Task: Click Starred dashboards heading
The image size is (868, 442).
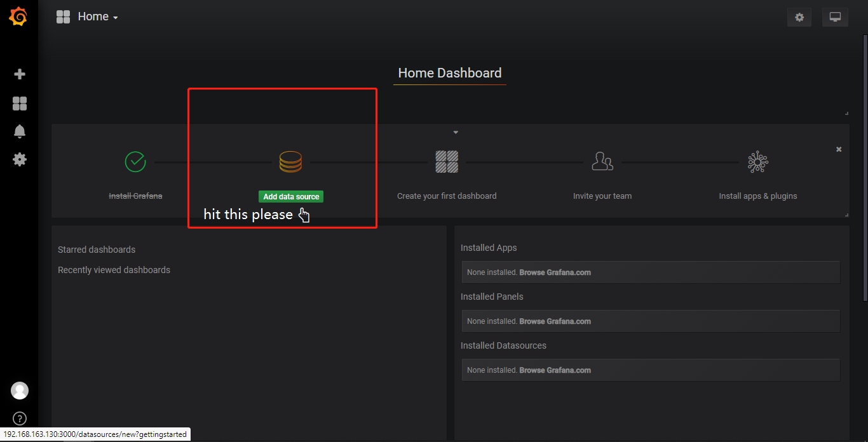Action: pyautogui.click(x=97, y=250)
